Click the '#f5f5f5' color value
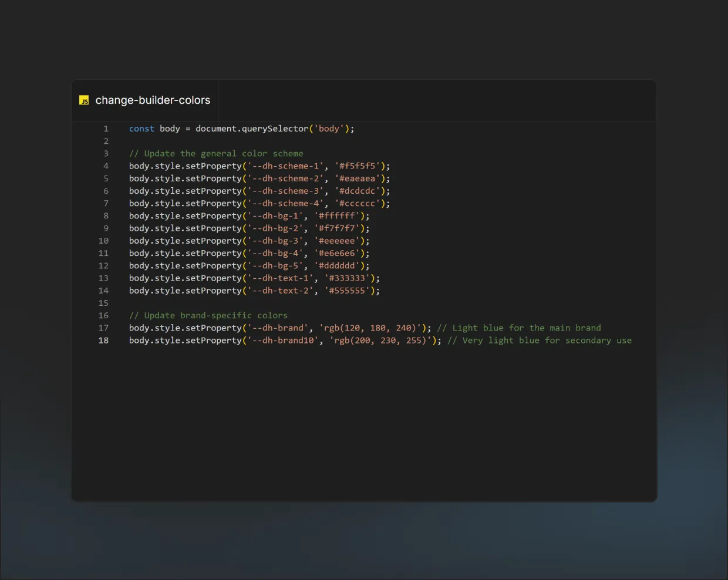The width and height of the screenshot is (728, 580). pyautogui.click(x=358, y=166)
